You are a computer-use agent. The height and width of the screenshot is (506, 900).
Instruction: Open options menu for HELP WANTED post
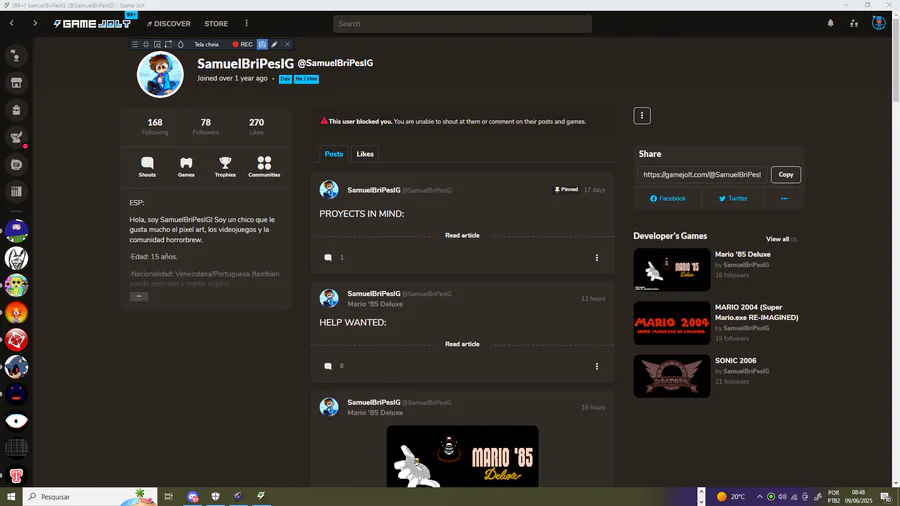point(596,366)
